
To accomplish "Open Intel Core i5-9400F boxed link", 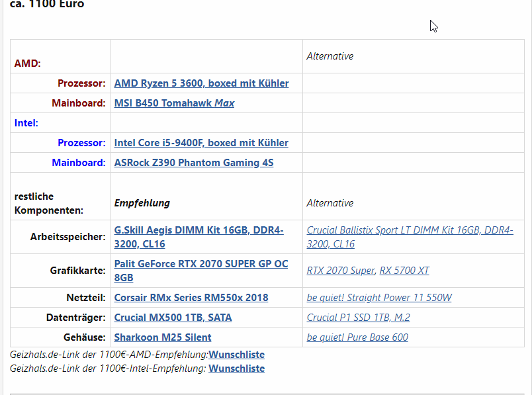I will click(x=201, y=142).
